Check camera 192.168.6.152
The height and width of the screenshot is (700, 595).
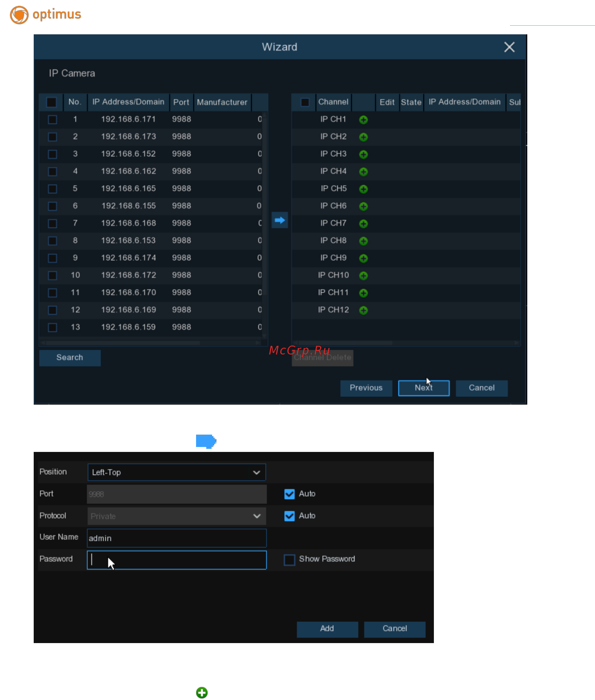[52, 154]
